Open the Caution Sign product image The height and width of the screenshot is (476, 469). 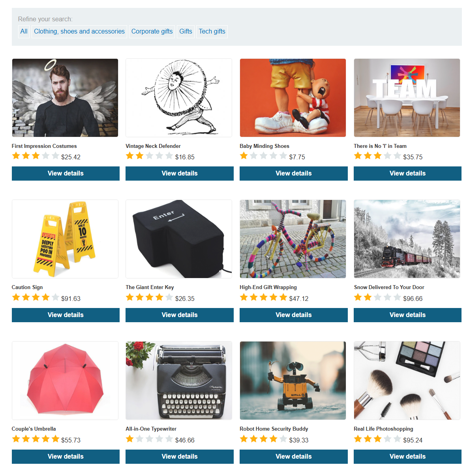point(65,239)
